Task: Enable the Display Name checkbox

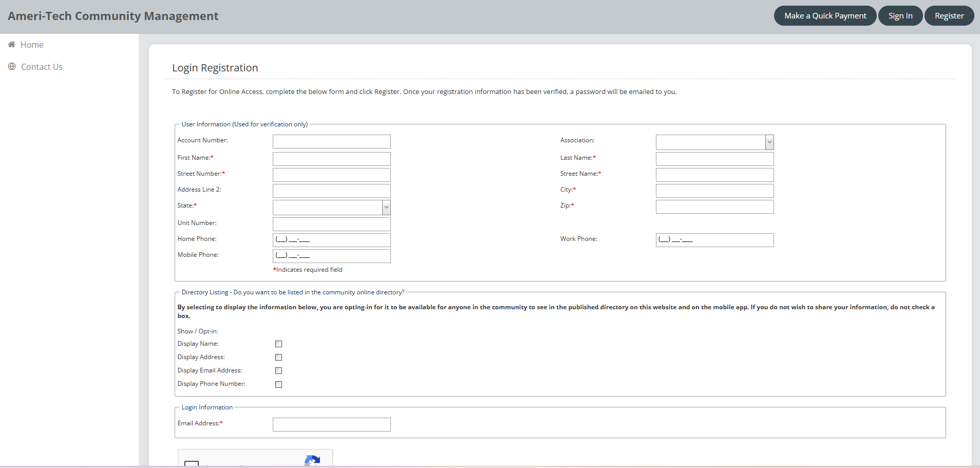Action: (278, 344)
